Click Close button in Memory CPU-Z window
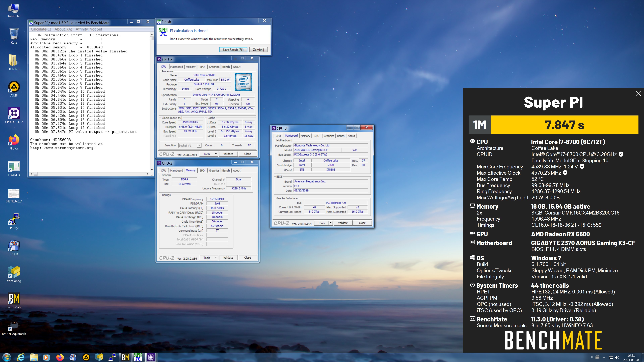644x362 pixels. click(x=248, y=258)
